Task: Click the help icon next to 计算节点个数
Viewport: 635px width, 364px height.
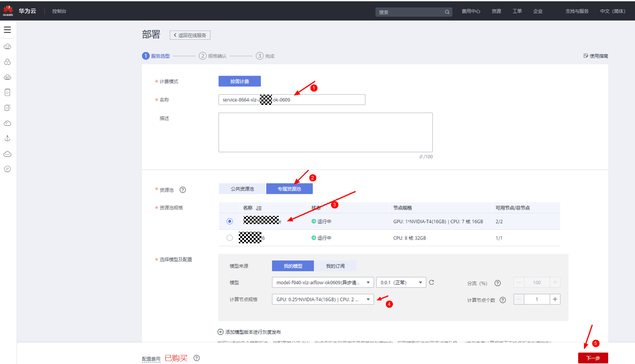Action: click(x=503, y=300)
